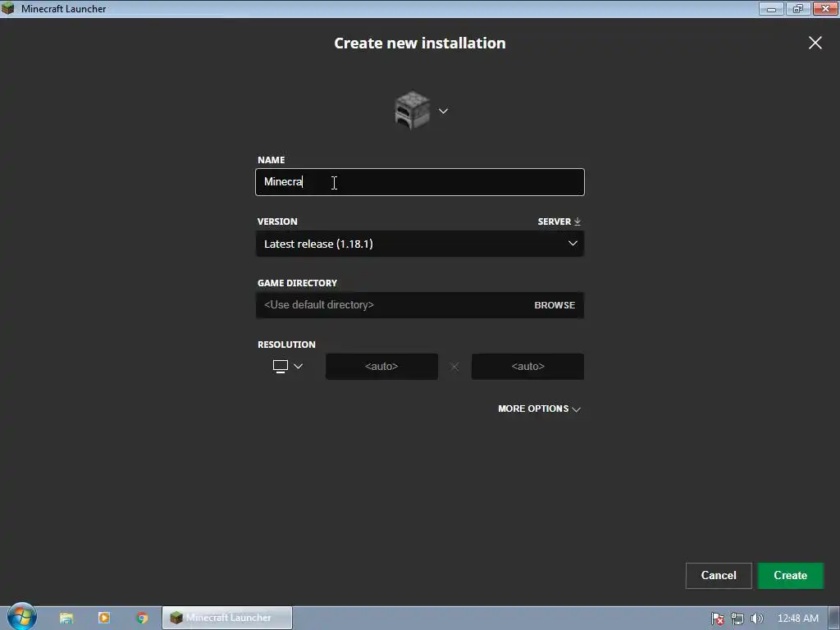
Task: Create the installation
Action: [x=790, y=575]
